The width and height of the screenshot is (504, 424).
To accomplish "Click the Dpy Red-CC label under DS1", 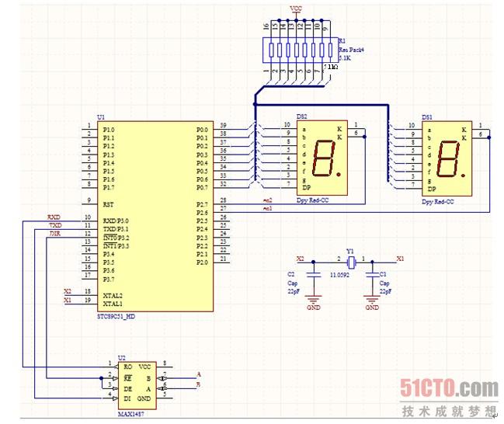I will 438,202.
